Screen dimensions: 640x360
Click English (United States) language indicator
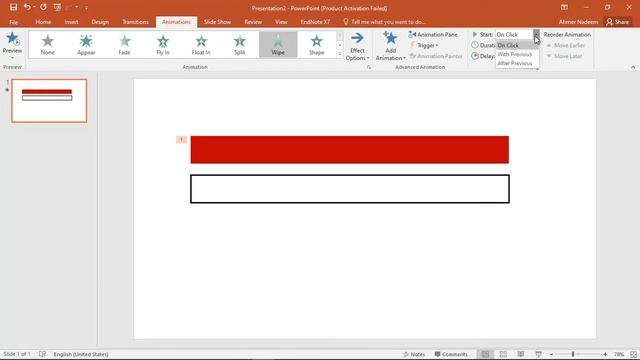(81, 354)
